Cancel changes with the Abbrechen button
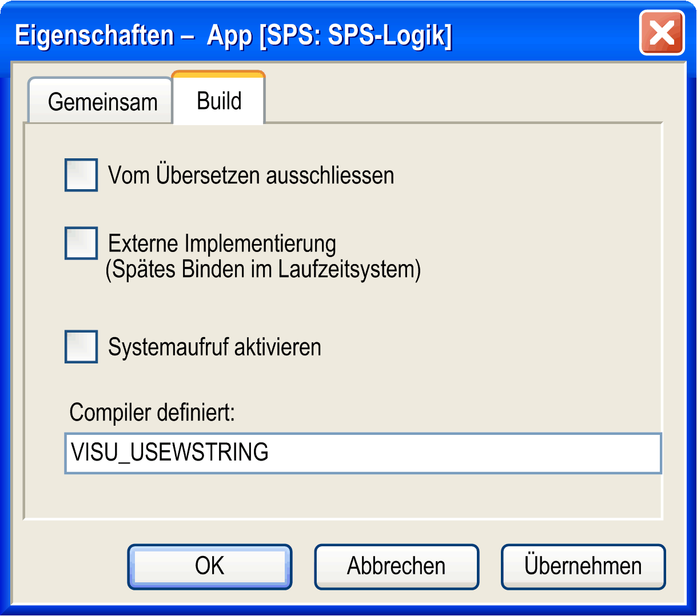This screenshot has width=697, height=616. pyautogui.click(x=396, y=566)
